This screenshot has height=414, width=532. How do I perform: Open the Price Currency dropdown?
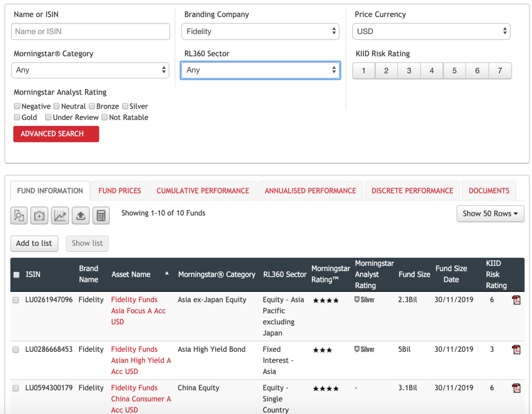tap(431, 32)
